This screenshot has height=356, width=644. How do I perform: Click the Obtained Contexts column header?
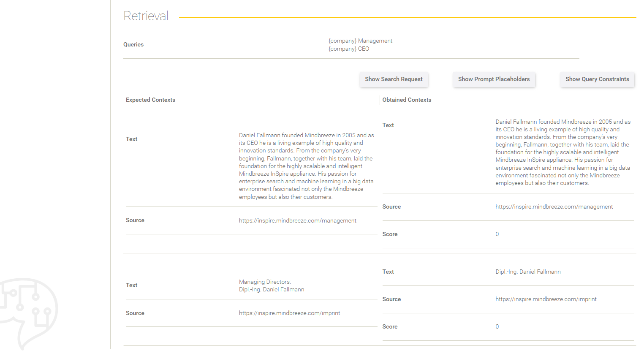(x=407, y=100)
